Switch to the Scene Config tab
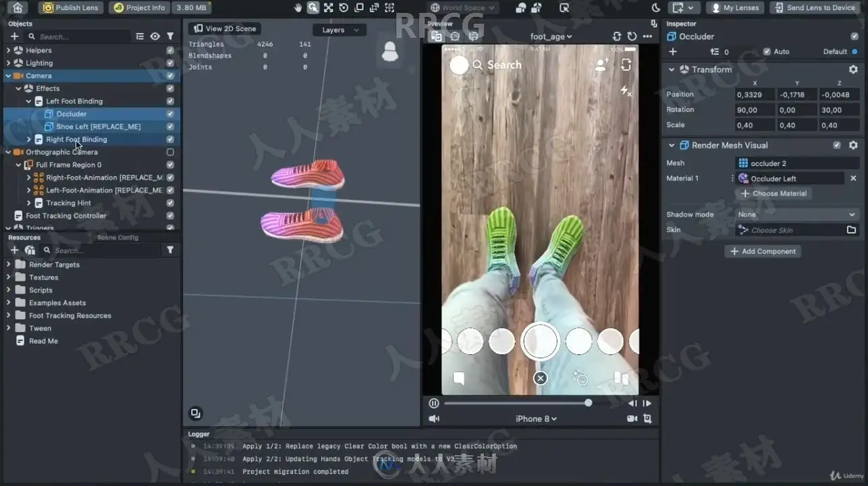 [x=117, y=237]
